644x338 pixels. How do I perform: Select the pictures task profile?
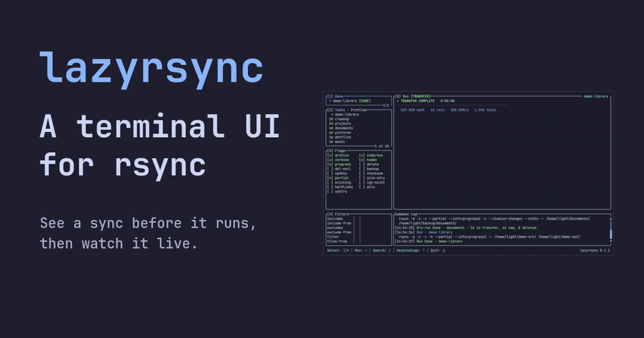(x=339, y=133)
